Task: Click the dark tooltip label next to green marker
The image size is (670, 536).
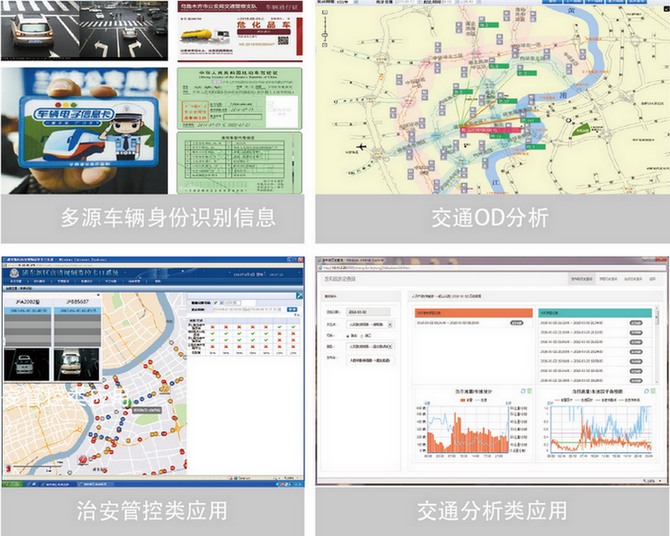Action: [x=147, y=410]
